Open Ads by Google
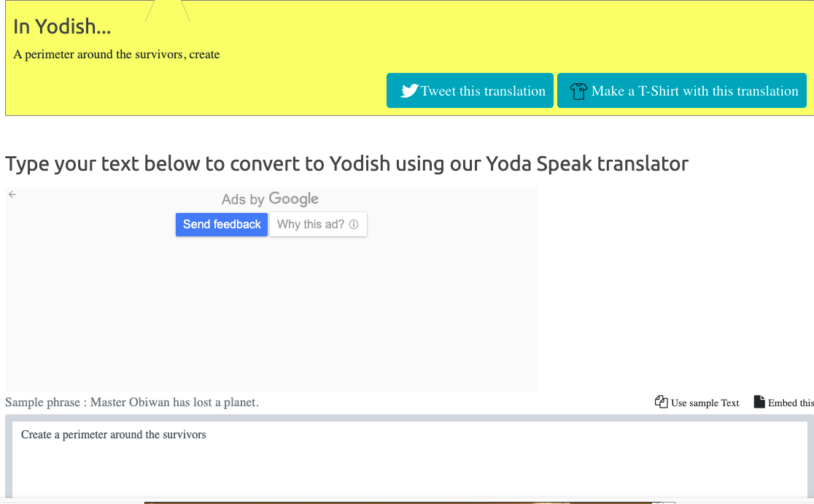 tap(270, 198)
